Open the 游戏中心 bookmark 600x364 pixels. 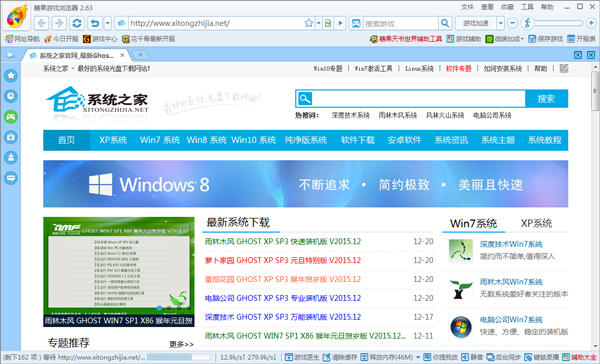100,39
